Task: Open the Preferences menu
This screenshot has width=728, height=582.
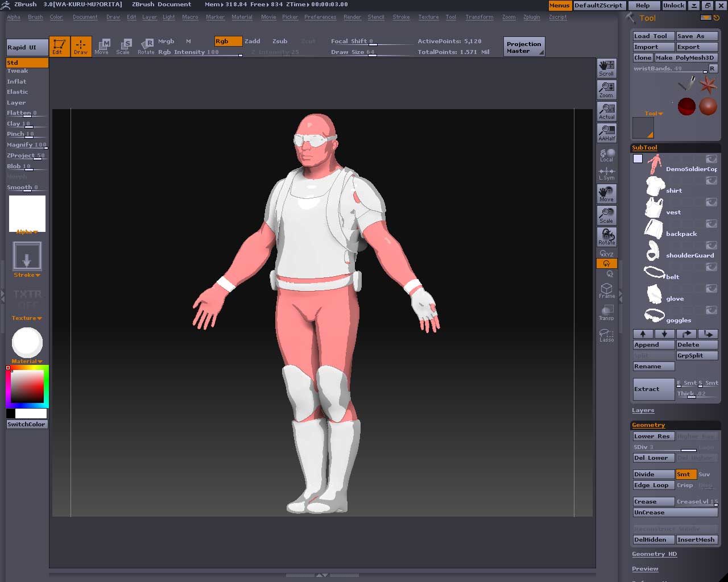Action: [320, 17]
